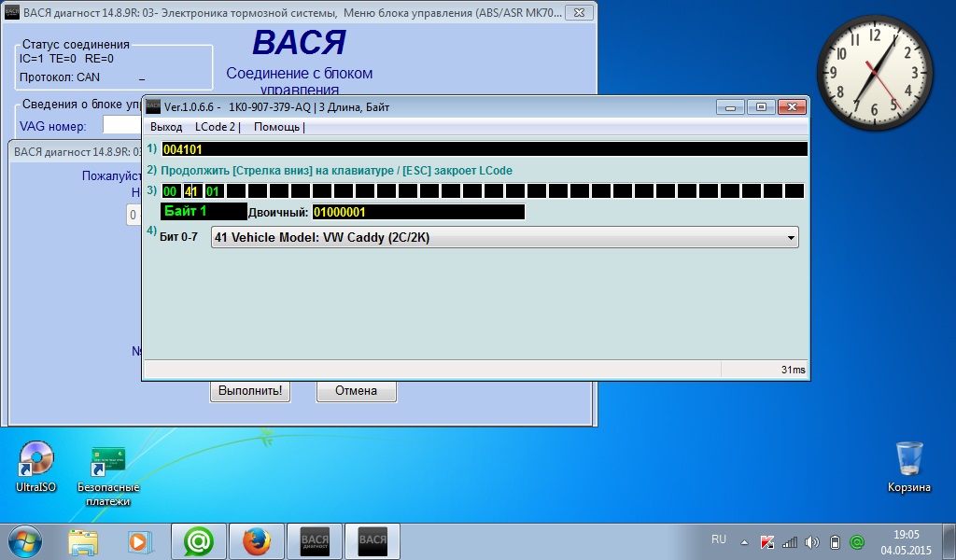Click the coding field containing 004101
This screenshot has width=956, height=560.
click(x=485, y=149)
